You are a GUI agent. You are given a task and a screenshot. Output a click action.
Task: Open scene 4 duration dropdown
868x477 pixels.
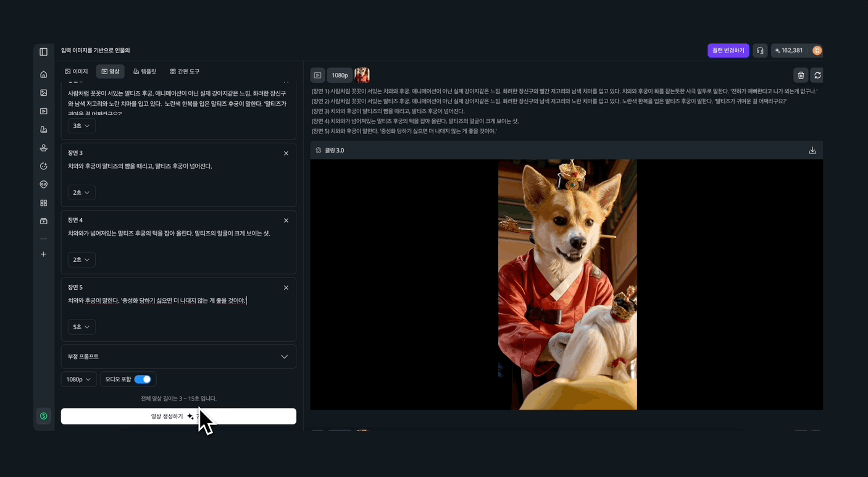click(x=81, y=260)
